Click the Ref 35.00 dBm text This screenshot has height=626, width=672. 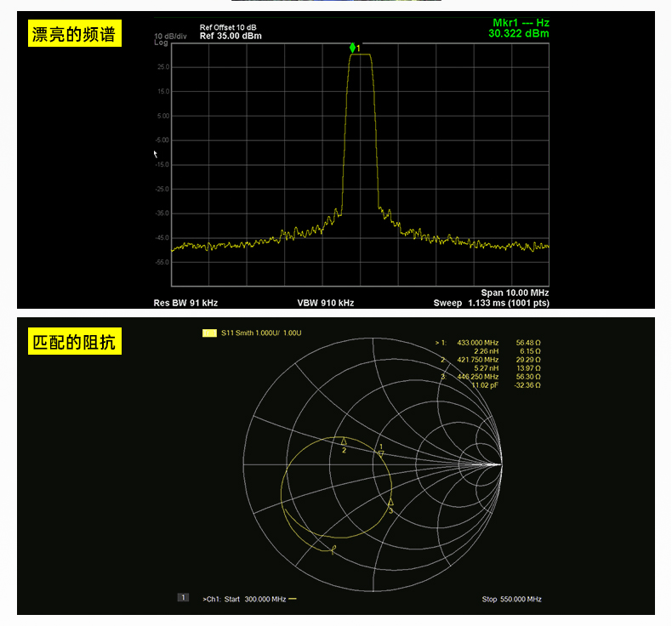tap(231, 36)
